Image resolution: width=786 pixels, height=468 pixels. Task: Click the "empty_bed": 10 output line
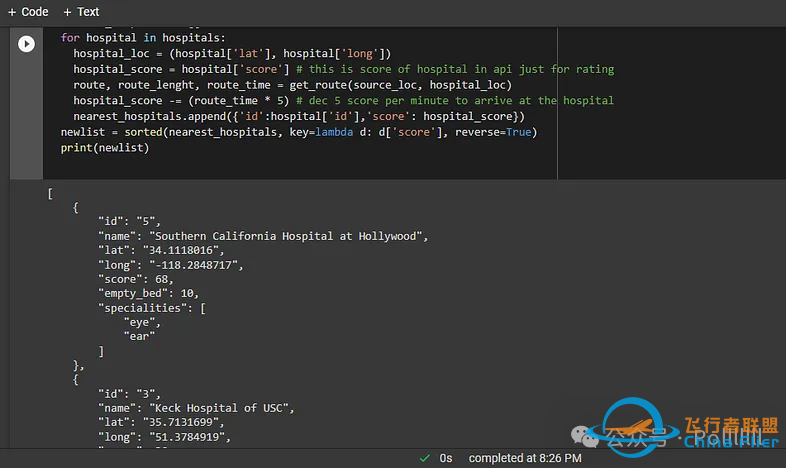(x=148, y=293)
